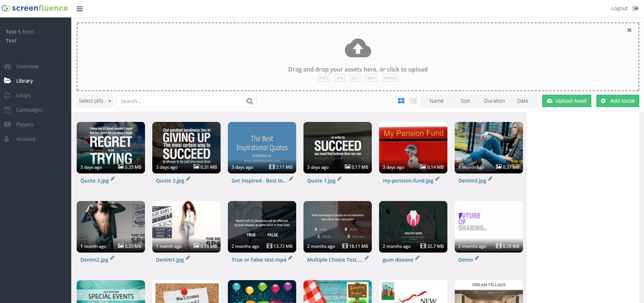Viewport: 644px width, 303px height.
Task: Click the Logout link
Action: [619, 8]
